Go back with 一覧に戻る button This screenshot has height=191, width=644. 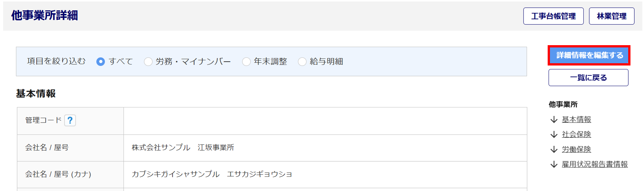point(588,78)
